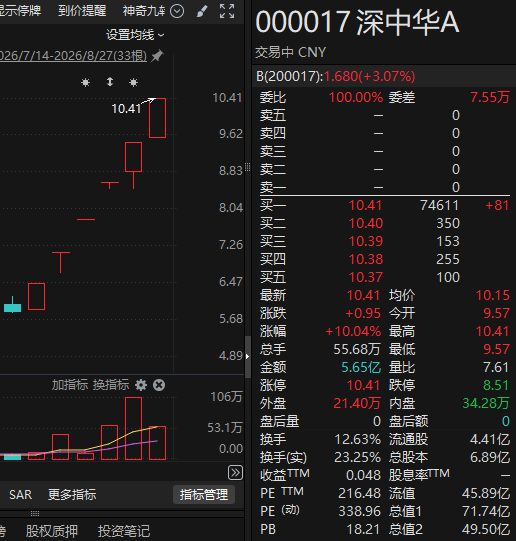516x541 pixels.
Task: Open indicator settings gear icon
Action: tap(141, 385)
